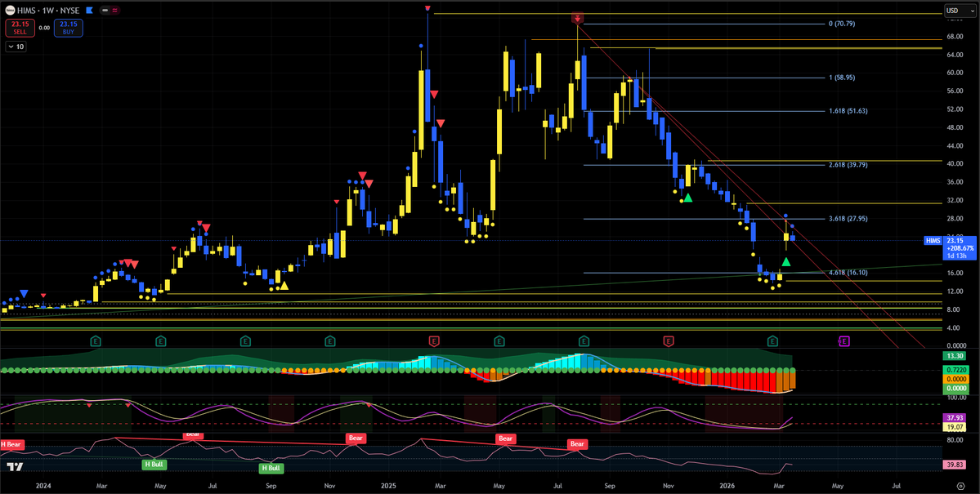Screen dimensions: 980x494
Task: Open the HIMS · 1W · NYSE symbol title
Action: 49,11
